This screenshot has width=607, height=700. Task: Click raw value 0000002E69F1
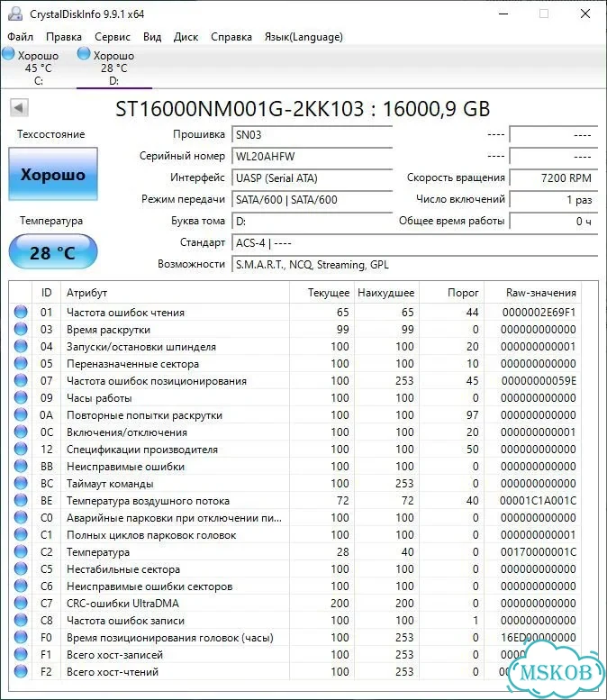click(x=539, y=313)
